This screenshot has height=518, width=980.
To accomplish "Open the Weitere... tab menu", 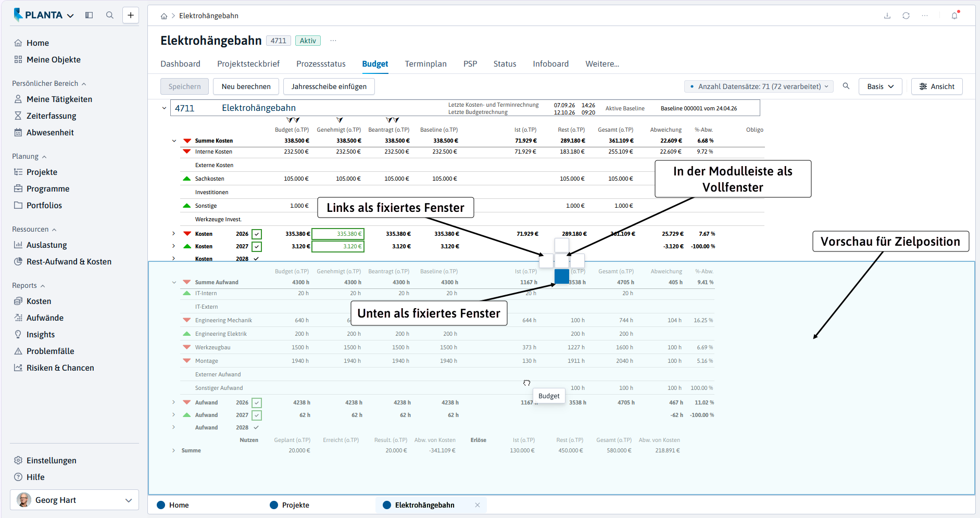I will click(x=602, y=64).
